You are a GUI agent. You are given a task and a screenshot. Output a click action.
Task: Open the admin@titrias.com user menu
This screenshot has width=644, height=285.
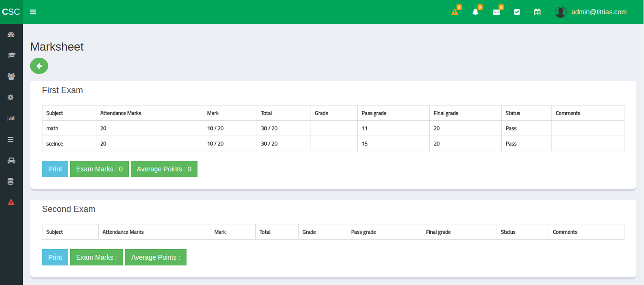point(591,12)
